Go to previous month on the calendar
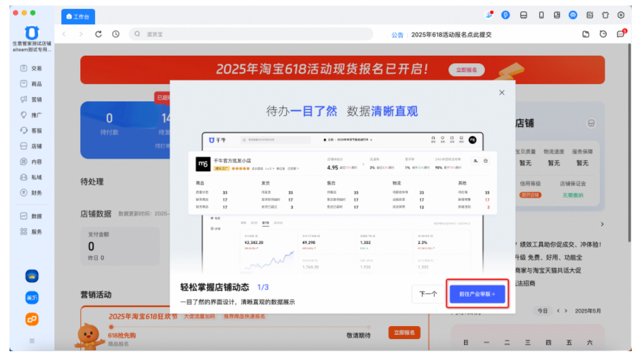The image size is (644, 358). click(x=558, y=310)
